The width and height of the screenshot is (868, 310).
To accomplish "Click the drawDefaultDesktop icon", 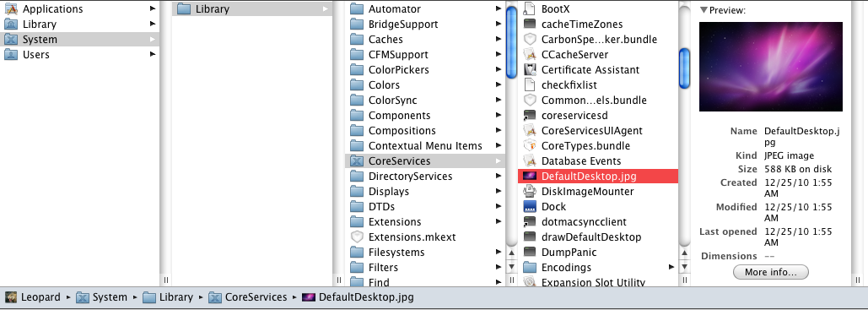I will pyautogui.click(x=530, y=237).
